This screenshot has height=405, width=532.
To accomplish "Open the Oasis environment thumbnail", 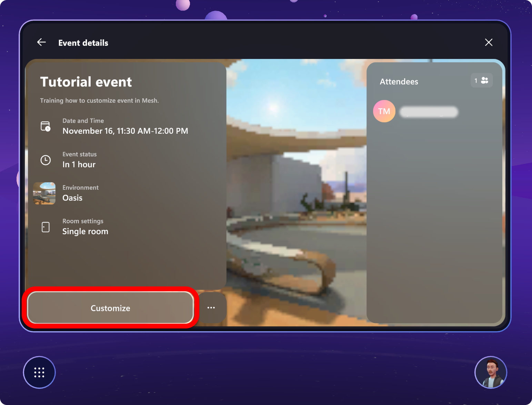I will 44,193.
